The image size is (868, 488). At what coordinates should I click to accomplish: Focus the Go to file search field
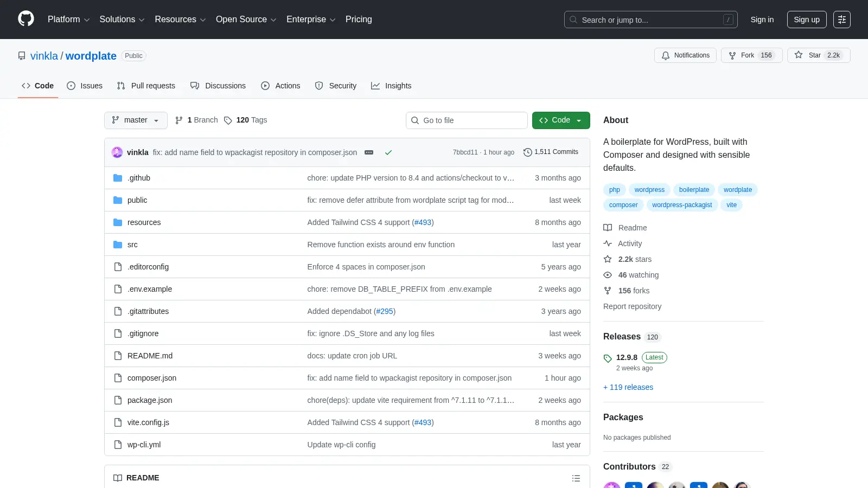point(467,120)
